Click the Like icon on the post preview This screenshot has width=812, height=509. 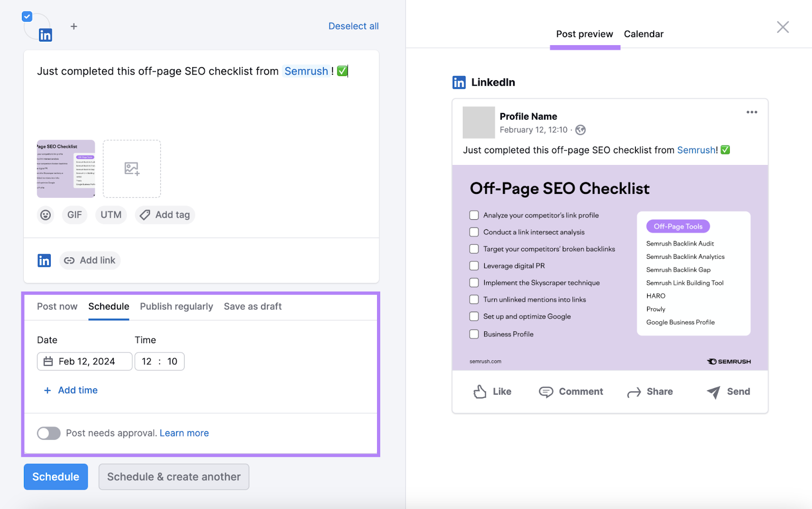[x=481, y=391]
